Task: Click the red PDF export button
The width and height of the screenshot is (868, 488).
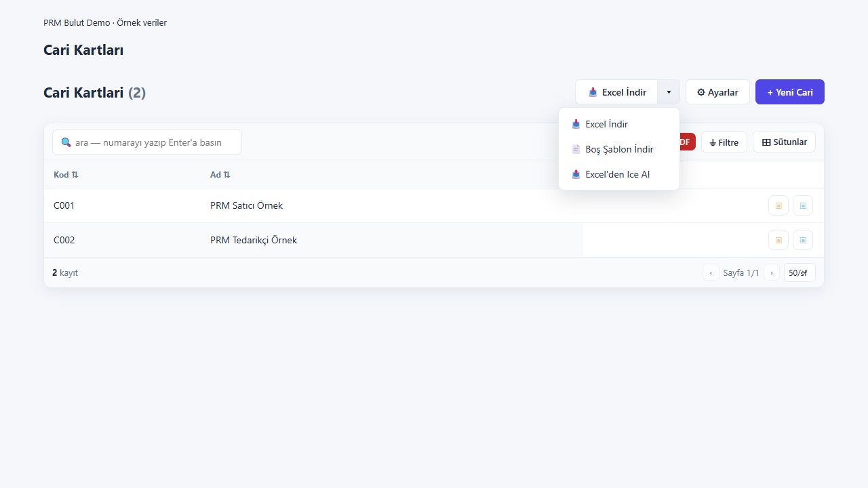Action: click(x=685, y=142)
